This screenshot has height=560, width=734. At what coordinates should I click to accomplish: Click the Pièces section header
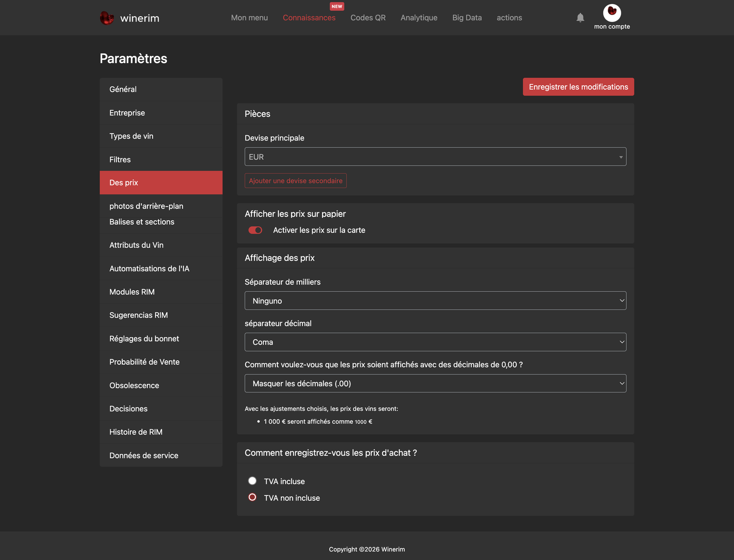click(257, 114)
